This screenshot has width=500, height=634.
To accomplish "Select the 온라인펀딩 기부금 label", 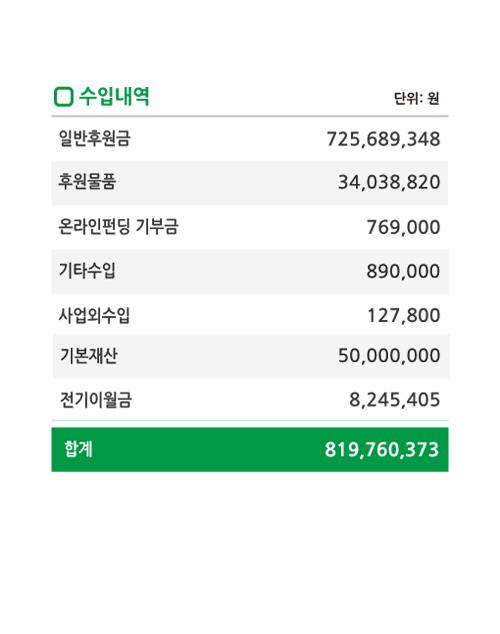I will tap(118, 226).
